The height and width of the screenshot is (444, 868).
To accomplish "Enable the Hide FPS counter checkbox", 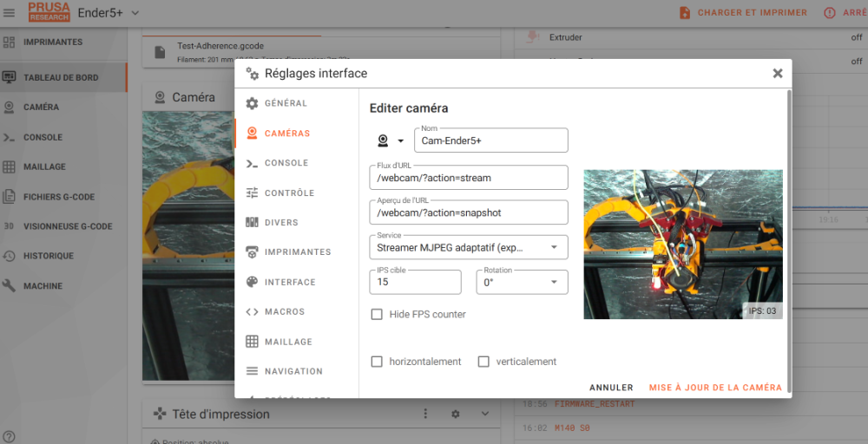I will pos(377,314).
